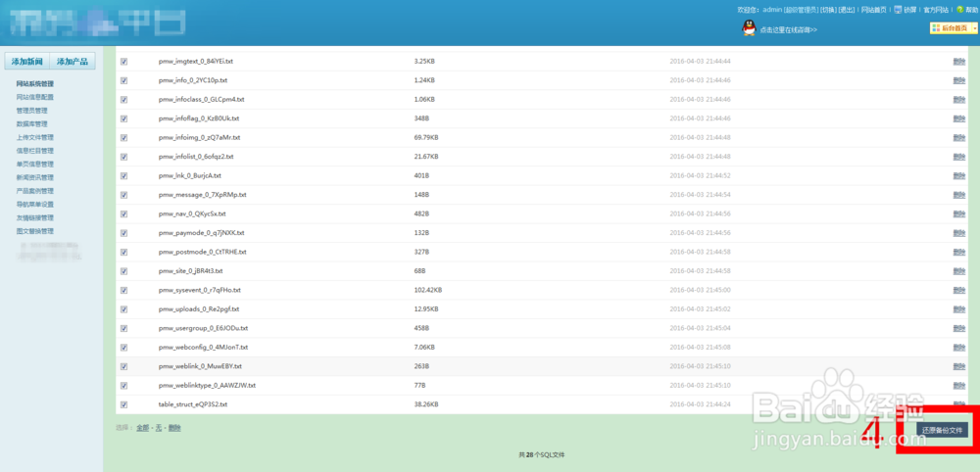Uncheck the pmw_infoclass_0_GLCpm4.txt checkbox
The image size is (980, 472).
tap(123, 99)
